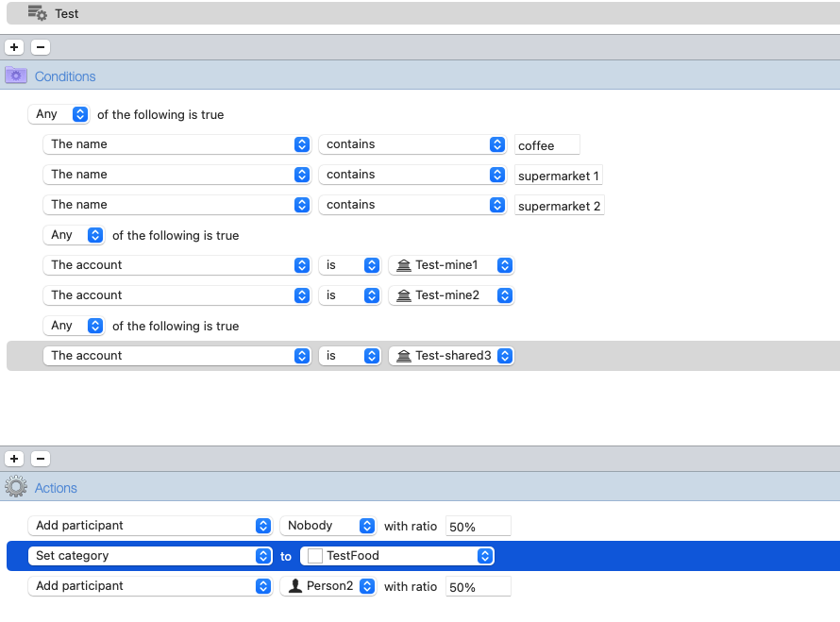Open the first 'The name' field dropdown
Screen dimensions: 840x622
click(177, 144)
